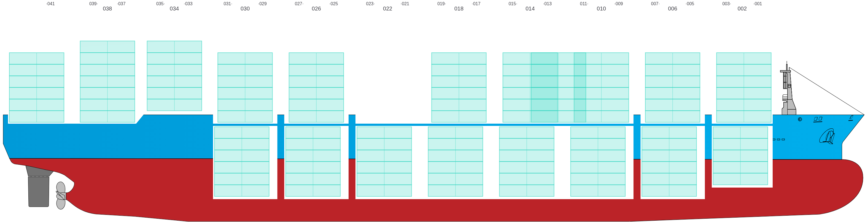Click the dark highlighted stack in bay 014

[x=544, y=87]
